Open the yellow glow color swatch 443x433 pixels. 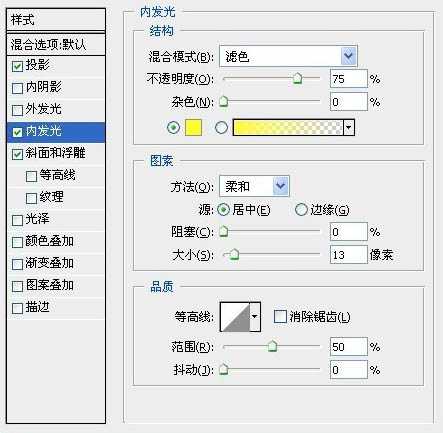[193, 127]
